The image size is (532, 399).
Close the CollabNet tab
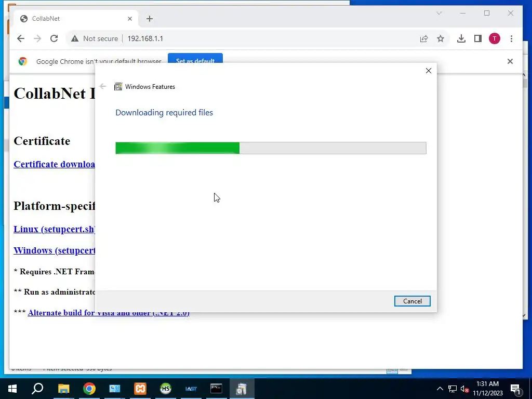[129, 19]
